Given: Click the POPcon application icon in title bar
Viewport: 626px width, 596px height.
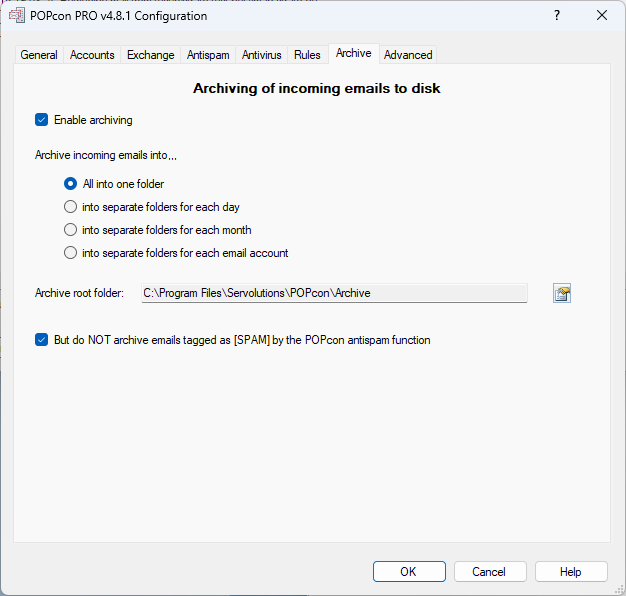Looking at the screenshot, I should pyautogui.click(x=17, y=16).
